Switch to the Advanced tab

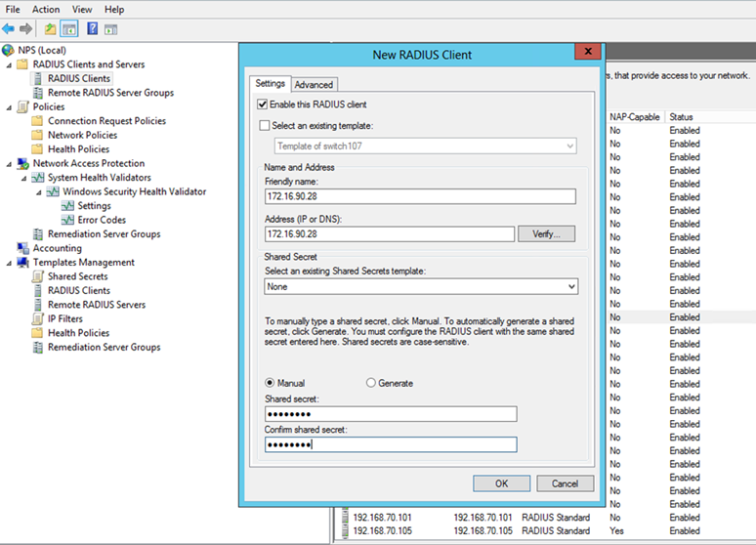[314, 85]
